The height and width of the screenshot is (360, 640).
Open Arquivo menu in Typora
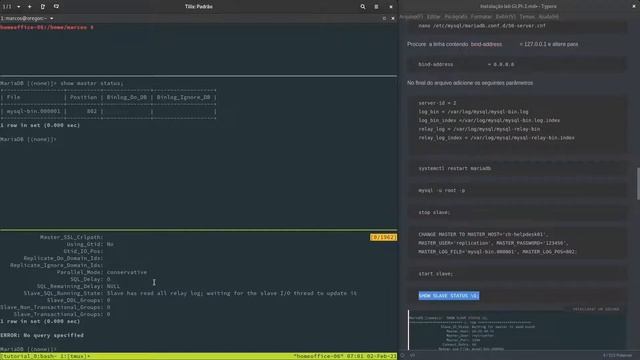(411, 17)
